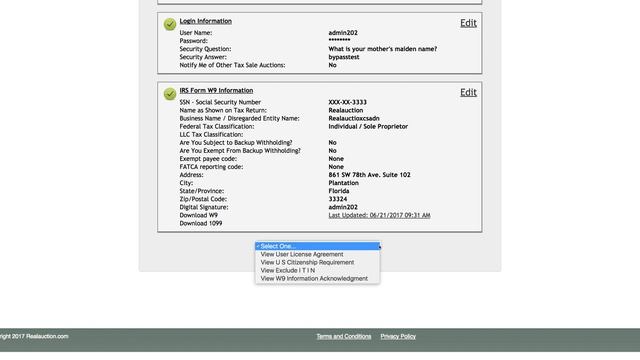Click the tax return name Realauction
Viewport: 640px width, 360px height.
[x=346, y=110]
